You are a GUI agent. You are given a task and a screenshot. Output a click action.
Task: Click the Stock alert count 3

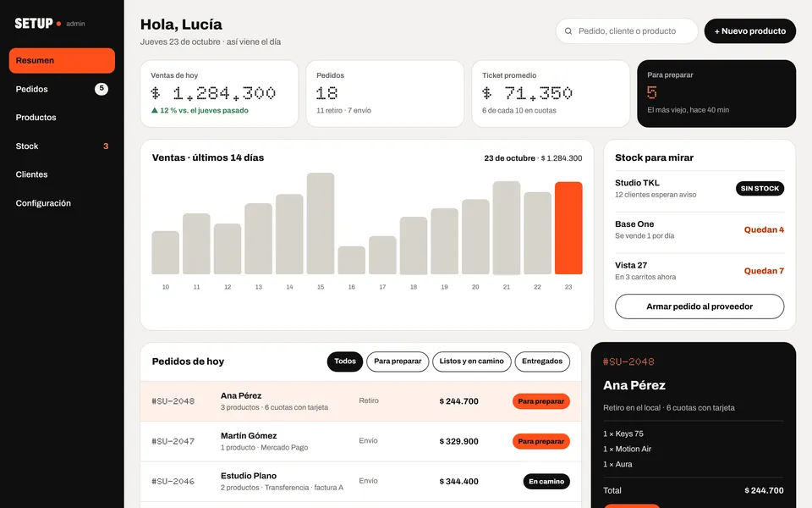pos(106,146)
